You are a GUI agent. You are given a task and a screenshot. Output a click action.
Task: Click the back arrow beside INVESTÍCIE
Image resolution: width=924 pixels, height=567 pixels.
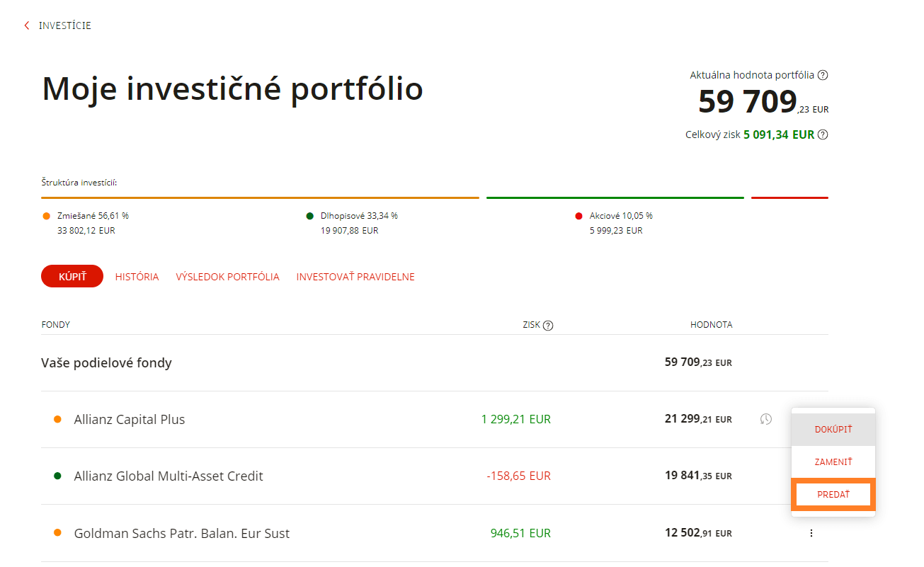[27, 25]
